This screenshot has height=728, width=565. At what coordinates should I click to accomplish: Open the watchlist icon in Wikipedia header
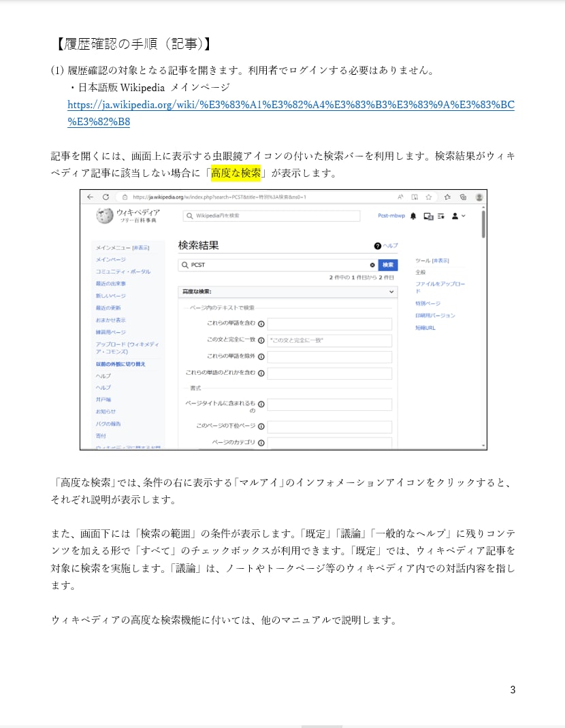click(441, 216)
